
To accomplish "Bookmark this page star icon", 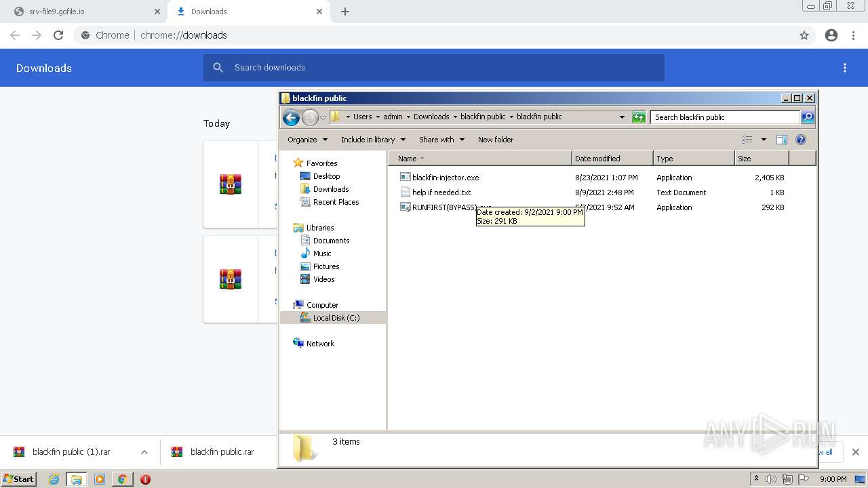I will [804, 35].
